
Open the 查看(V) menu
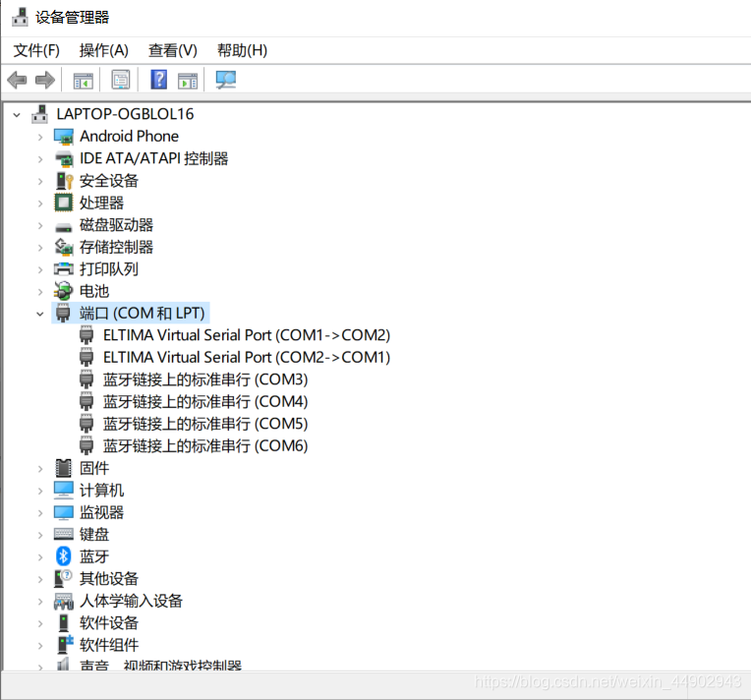[x=173, y=50]
